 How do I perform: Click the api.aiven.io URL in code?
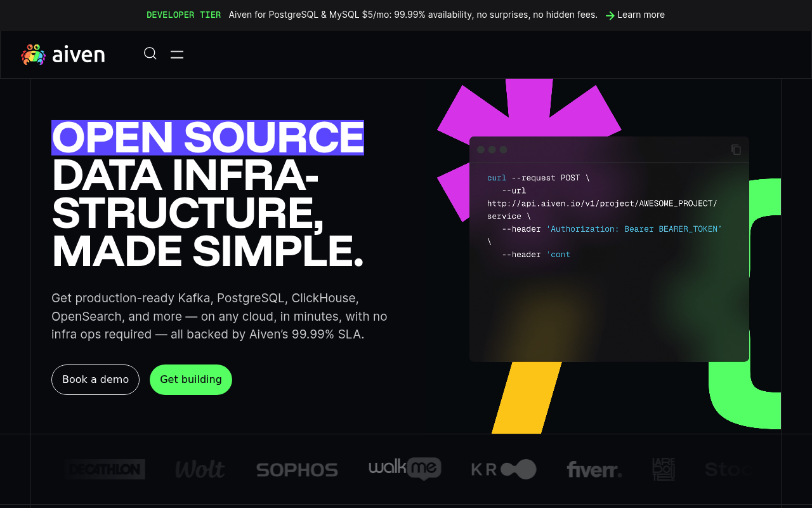coord(602,203)
